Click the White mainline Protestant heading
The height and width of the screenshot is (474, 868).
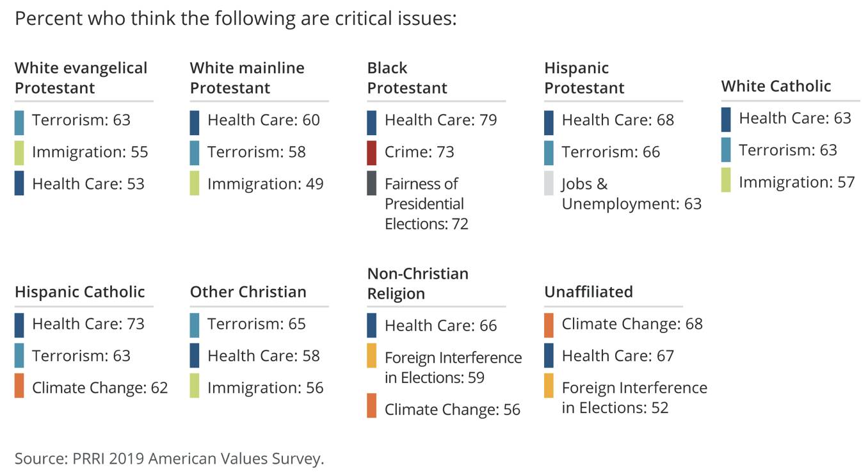[x=247, y=78]
